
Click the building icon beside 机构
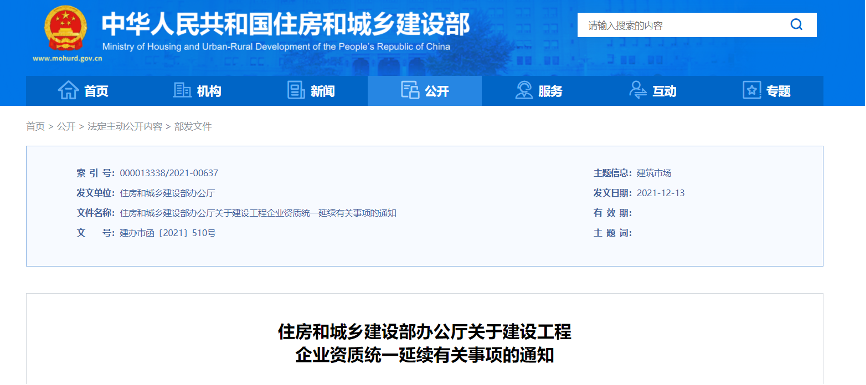coord(182,90)
